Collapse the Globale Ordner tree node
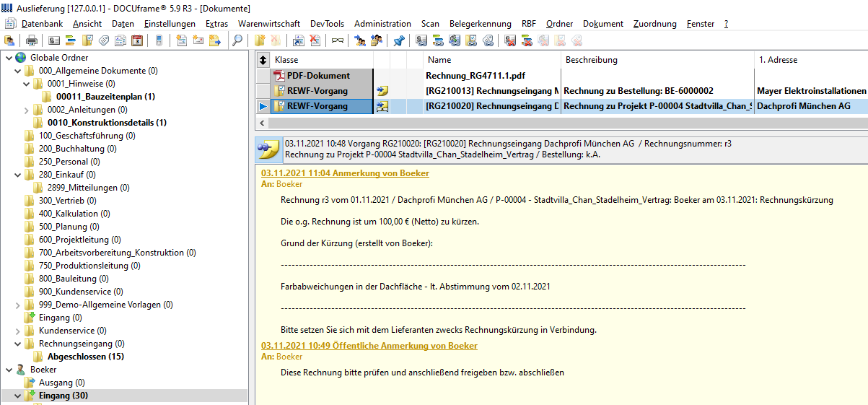The height and width of the screenshot is (405, 868). pyautogui.click(x=8, y=58)
